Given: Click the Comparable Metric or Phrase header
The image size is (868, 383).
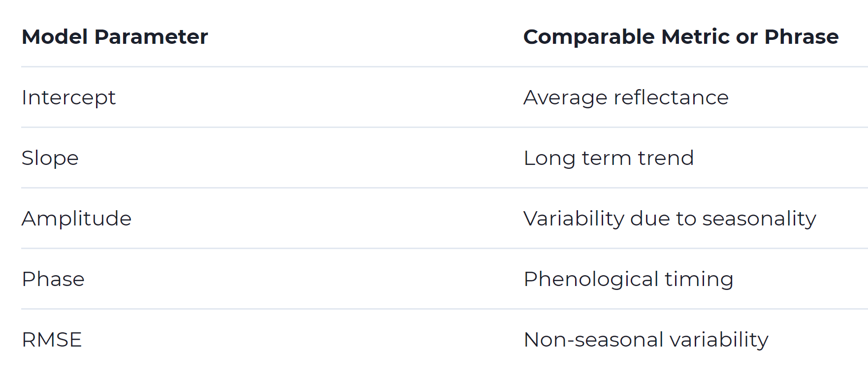Looking at the screenshot, I should coord(680,37).
